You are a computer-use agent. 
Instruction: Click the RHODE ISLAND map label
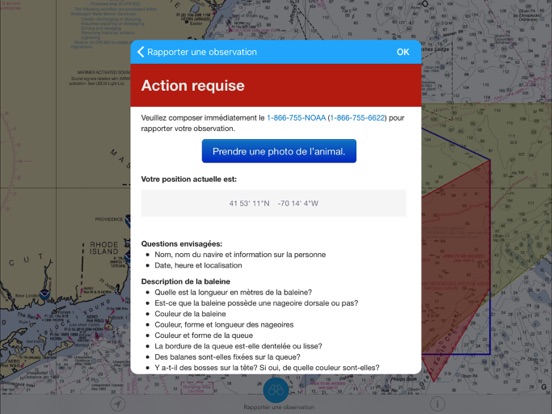tap(104, 248)
